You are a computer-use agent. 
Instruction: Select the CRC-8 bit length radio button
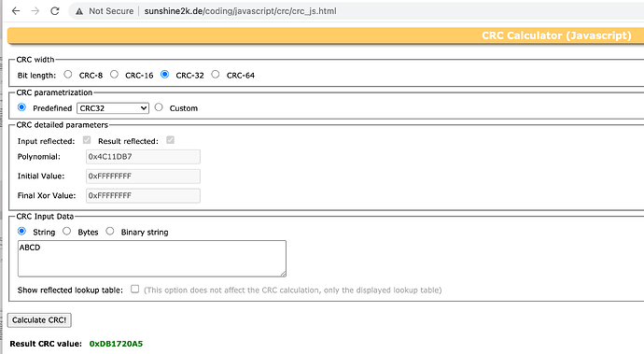(x=68, y=75)
